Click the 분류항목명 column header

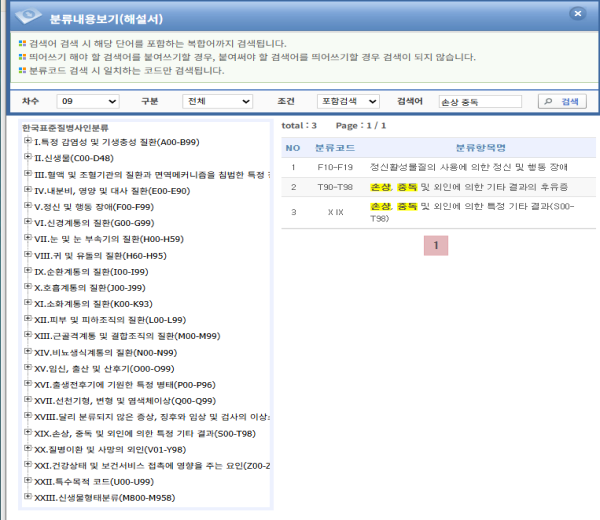coord(481,148)
